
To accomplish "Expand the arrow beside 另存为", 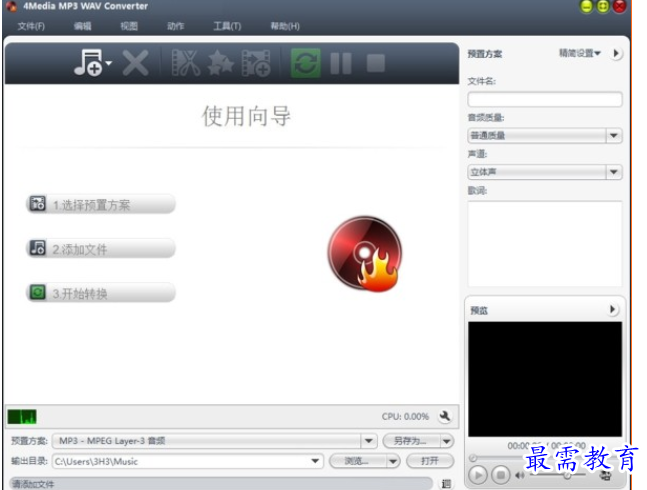I will [446, 441].
